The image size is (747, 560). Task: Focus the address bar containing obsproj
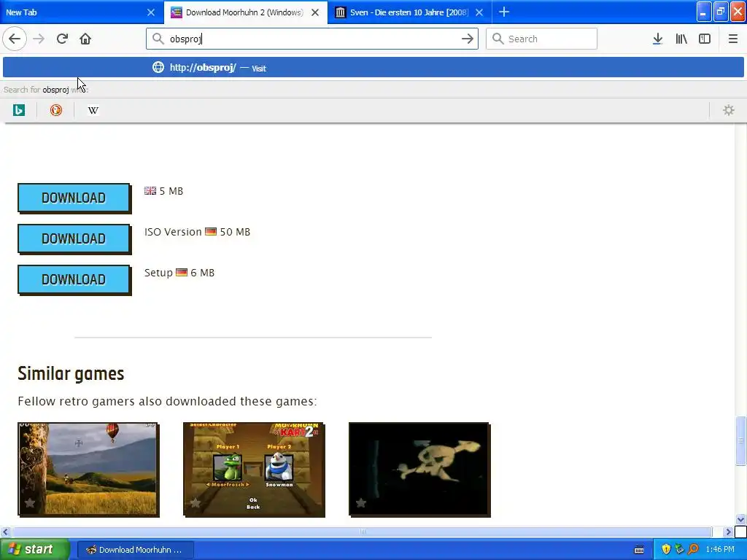(x=312, y=39)
